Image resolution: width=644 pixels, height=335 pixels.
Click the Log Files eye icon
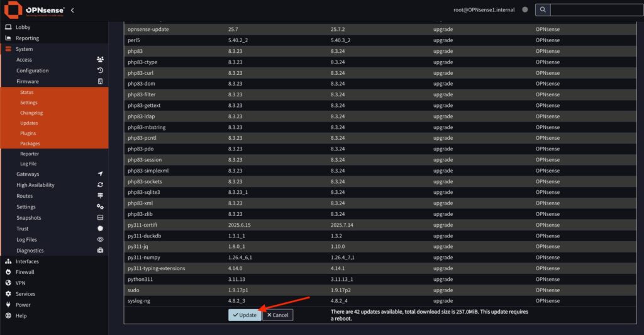click(x=100, y=240)
